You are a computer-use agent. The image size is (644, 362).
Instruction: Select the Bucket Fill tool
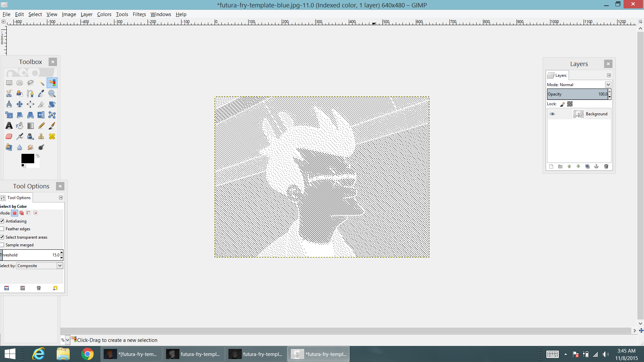pyautogui.click(x=20, y=126)
